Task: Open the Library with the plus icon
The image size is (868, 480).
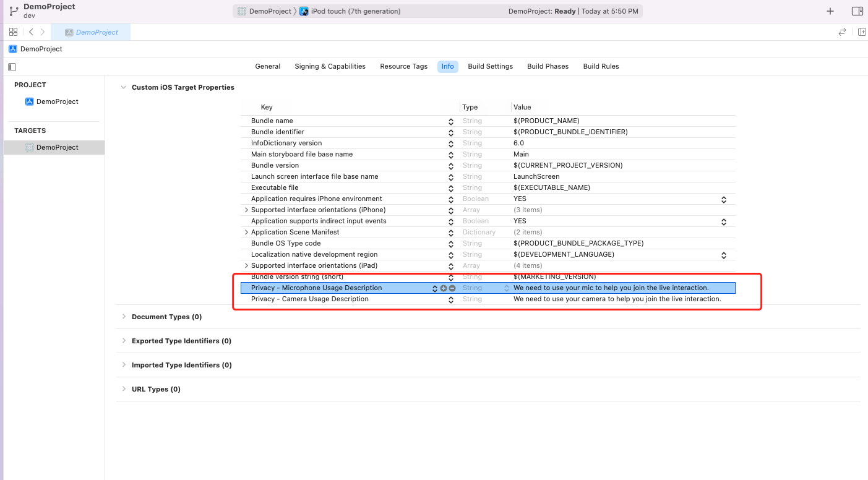Action: coord(830,11)
